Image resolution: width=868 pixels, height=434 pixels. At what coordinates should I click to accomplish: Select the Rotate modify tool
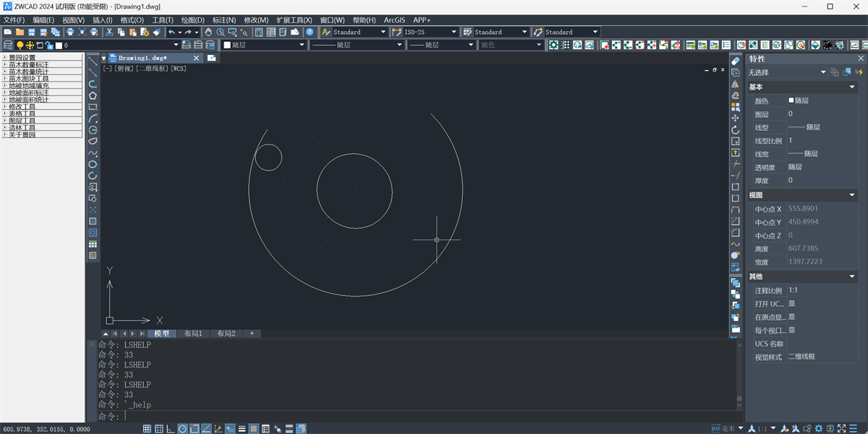(x=736, y=129)
